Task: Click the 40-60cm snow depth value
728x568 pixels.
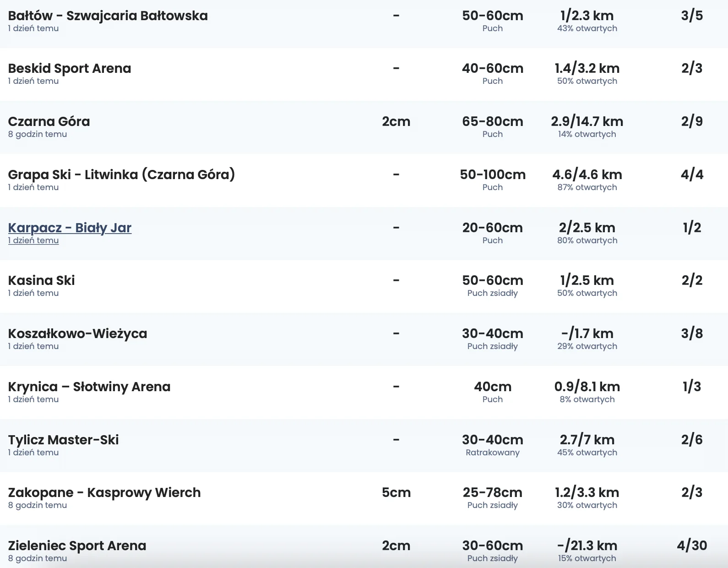Action: point(493,68)
